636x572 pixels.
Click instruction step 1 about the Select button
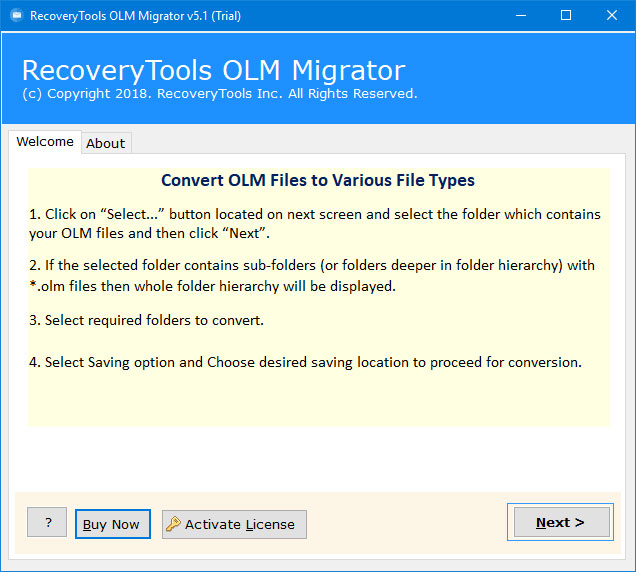pyautogui.click(x=315, y=224)
